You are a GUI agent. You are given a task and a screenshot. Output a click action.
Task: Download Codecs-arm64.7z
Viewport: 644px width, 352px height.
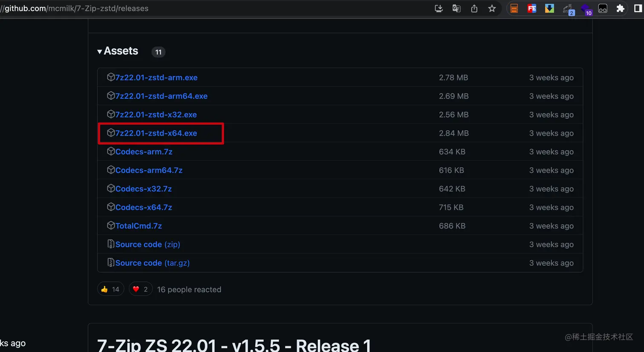(149, 170)
